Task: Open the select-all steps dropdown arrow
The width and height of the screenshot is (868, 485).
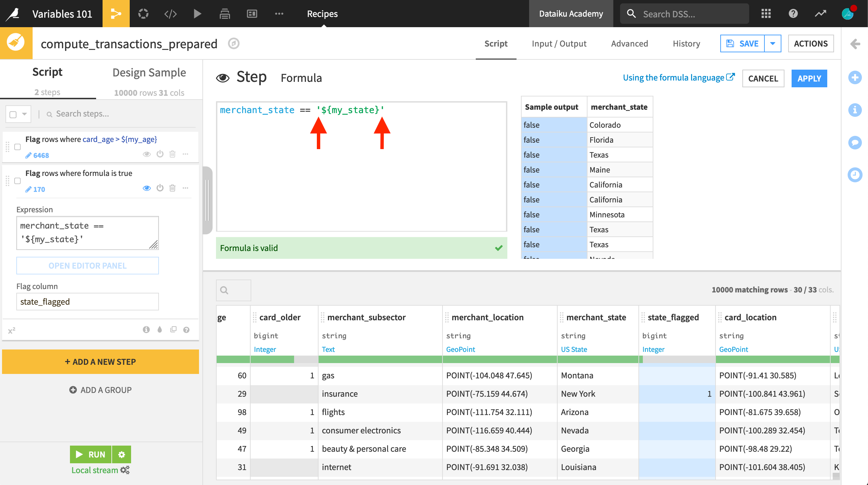Action: (24, 114)
